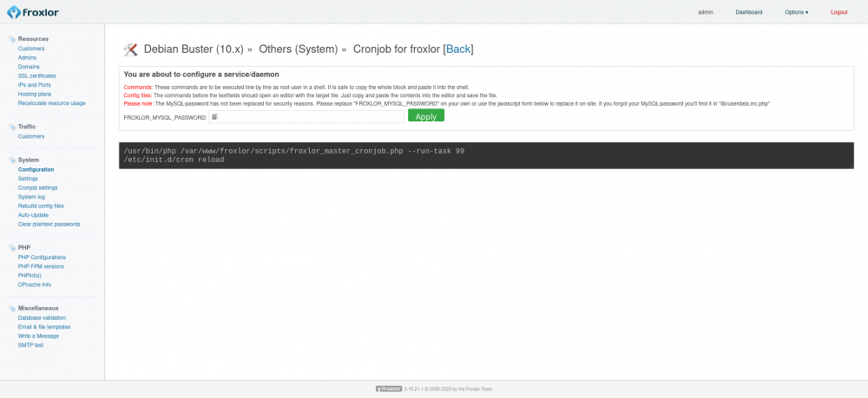Open the Settings page
Image resolution: width=868 pixels, height=398 pixels.
coord(28,179)
